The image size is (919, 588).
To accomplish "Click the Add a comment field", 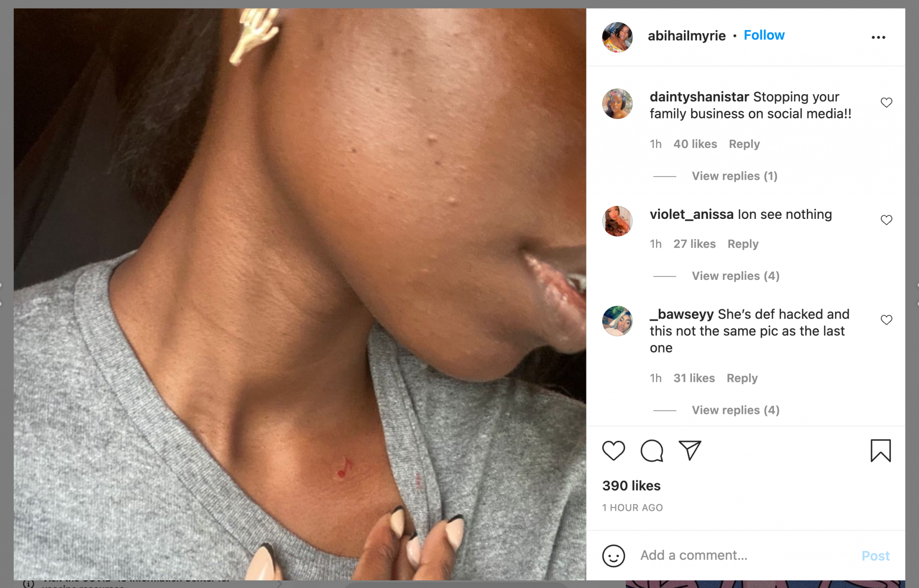I will point(745,555).
